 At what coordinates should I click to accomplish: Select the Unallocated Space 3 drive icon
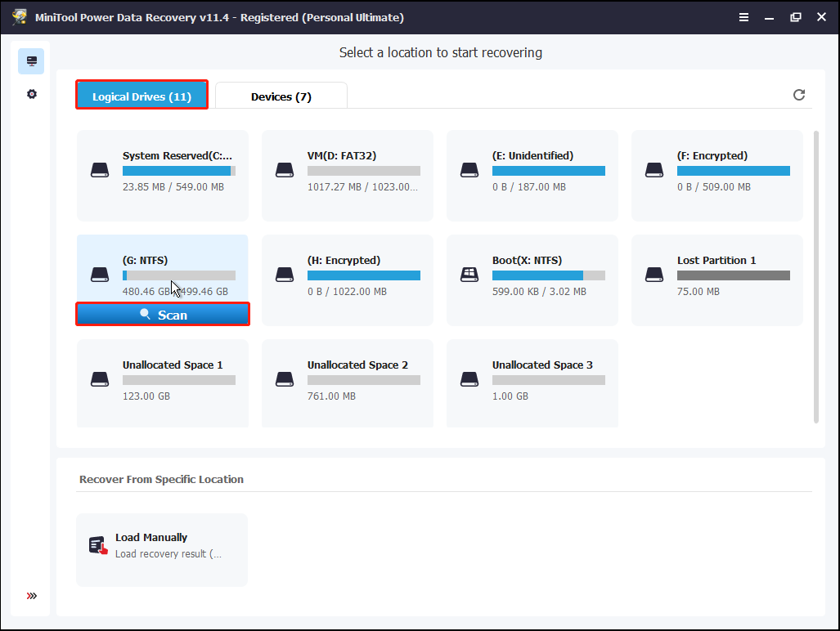point(469,379)
